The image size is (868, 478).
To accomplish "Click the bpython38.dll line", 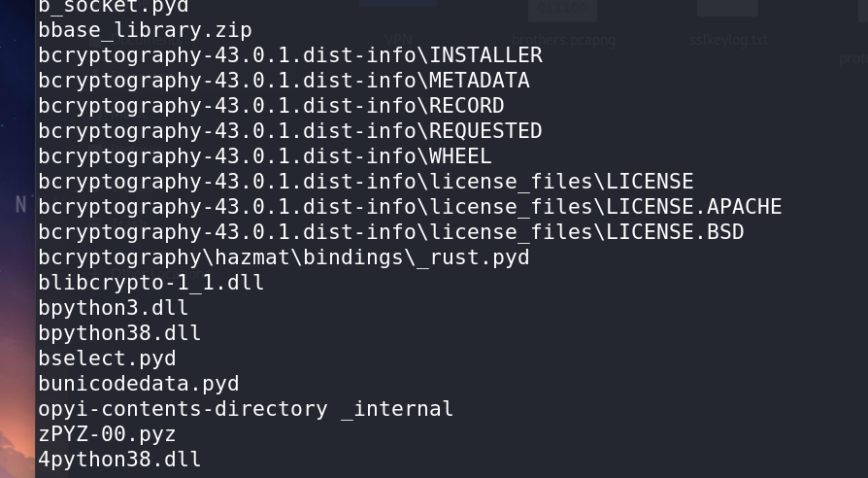I will pos(119,333).
